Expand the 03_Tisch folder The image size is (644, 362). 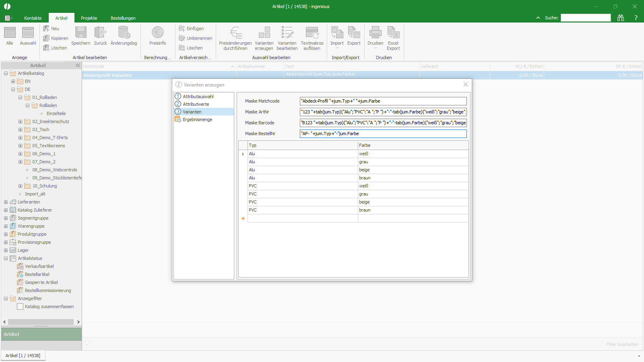tap(20, 130)
